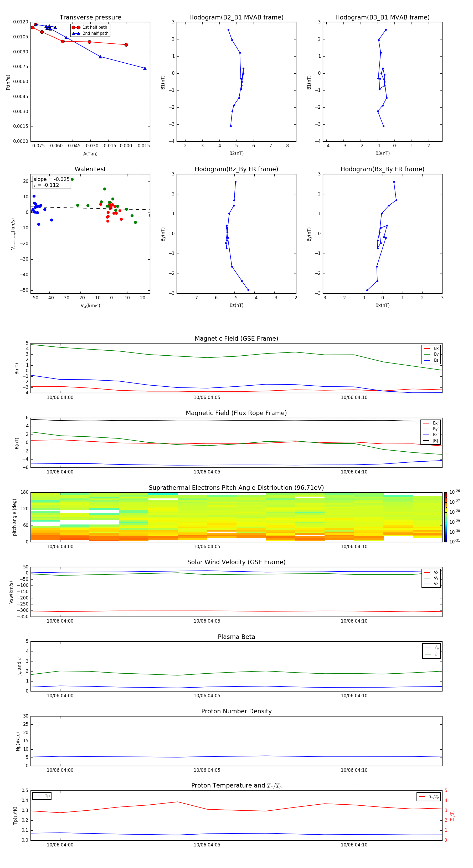473x868 pixels.
Task: Click the 'Hodogram(B2_B1 MVAB frame)' title
Action: coord(236,18)
